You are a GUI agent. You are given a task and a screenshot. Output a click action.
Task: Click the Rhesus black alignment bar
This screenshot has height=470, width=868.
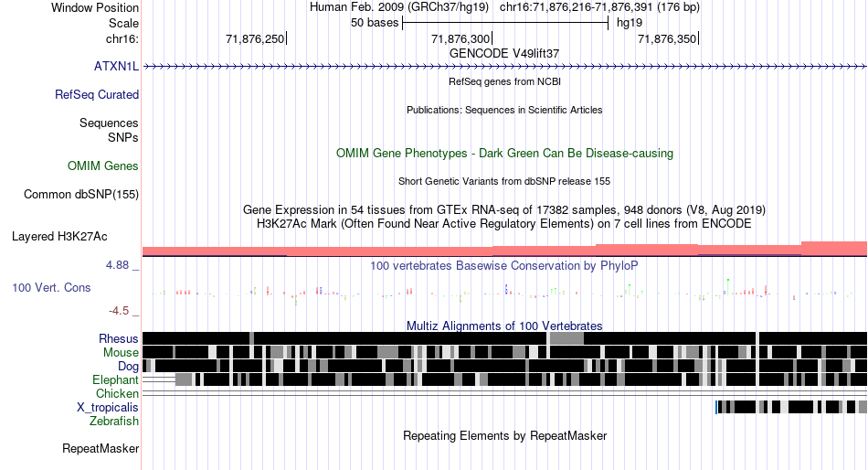tap(505, 338)
